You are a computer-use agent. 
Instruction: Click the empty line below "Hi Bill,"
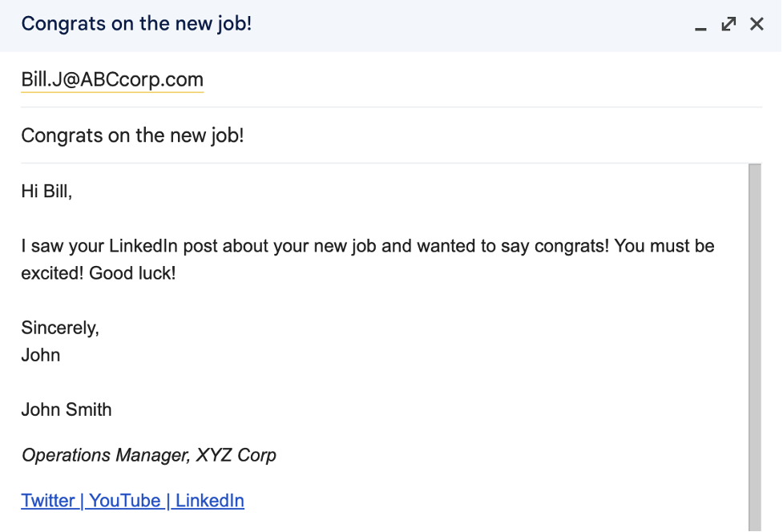385,219
